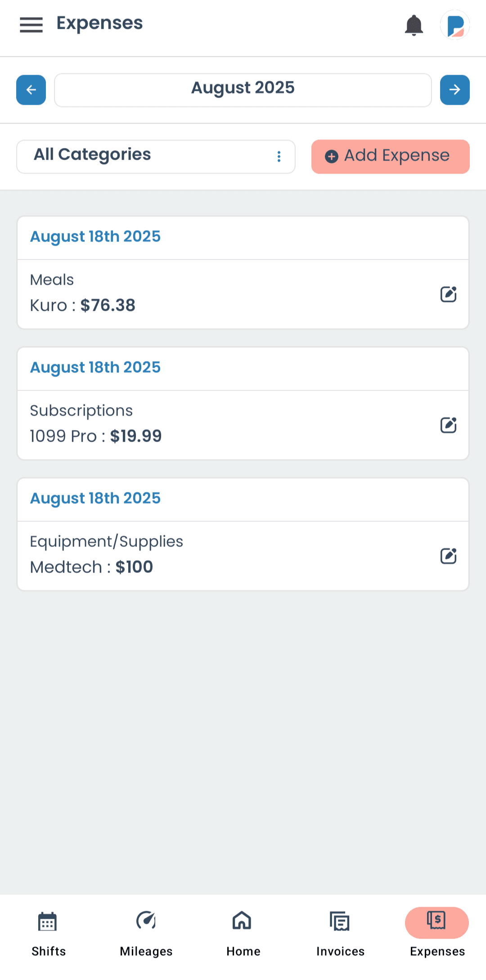
Task: Select the Expenses bottom tab
Action: click(x=437, y=934)
